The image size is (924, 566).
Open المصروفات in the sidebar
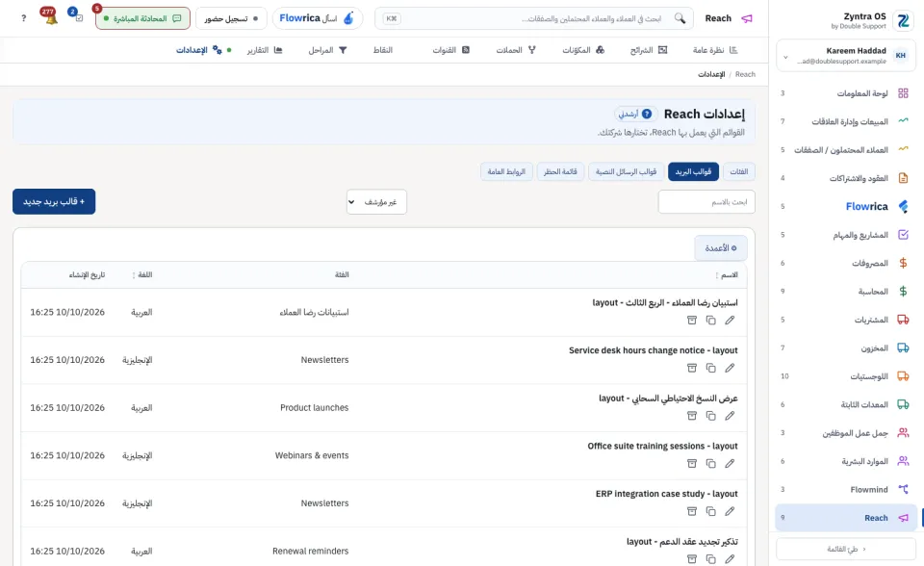click(x=845, y=263)
